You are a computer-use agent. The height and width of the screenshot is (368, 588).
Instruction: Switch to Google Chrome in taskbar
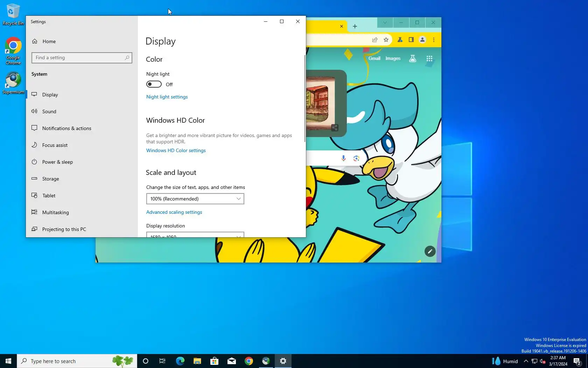point(248,361)
